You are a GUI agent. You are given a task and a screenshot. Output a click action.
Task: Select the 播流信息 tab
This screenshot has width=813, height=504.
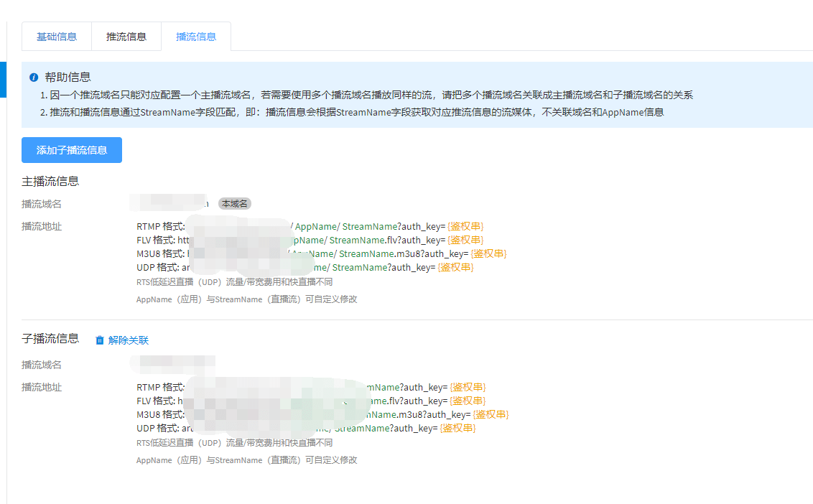point(196,37)
